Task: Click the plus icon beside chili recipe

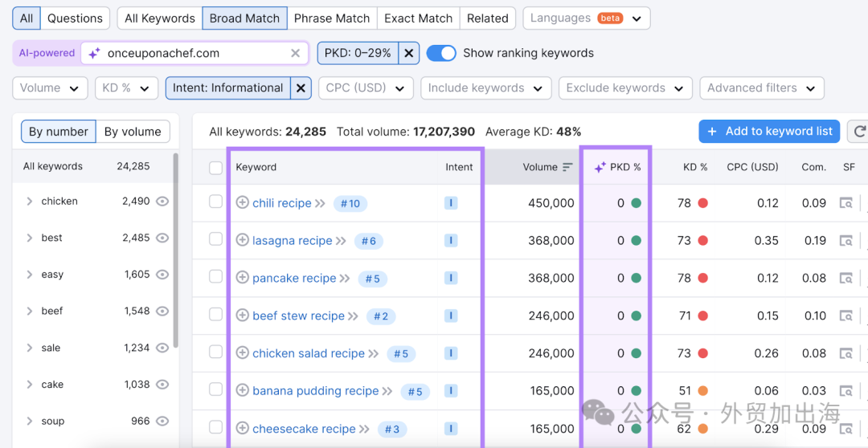Action: coord(242,202)
